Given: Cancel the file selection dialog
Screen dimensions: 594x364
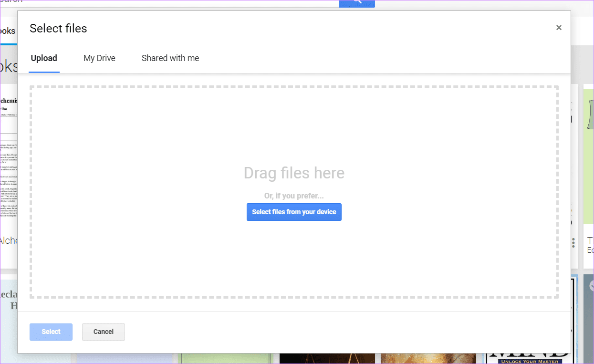Looking at the screenshot, I should point(104,332).
